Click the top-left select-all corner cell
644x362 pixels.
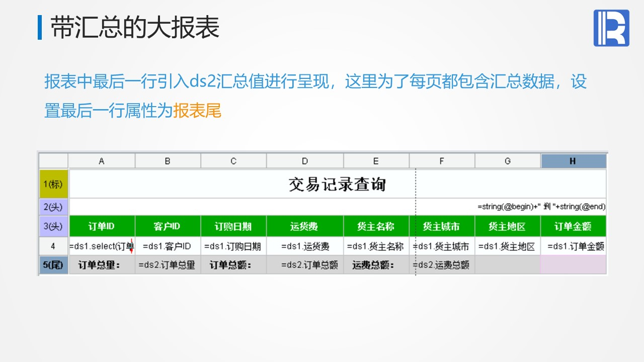click(53, 161)
